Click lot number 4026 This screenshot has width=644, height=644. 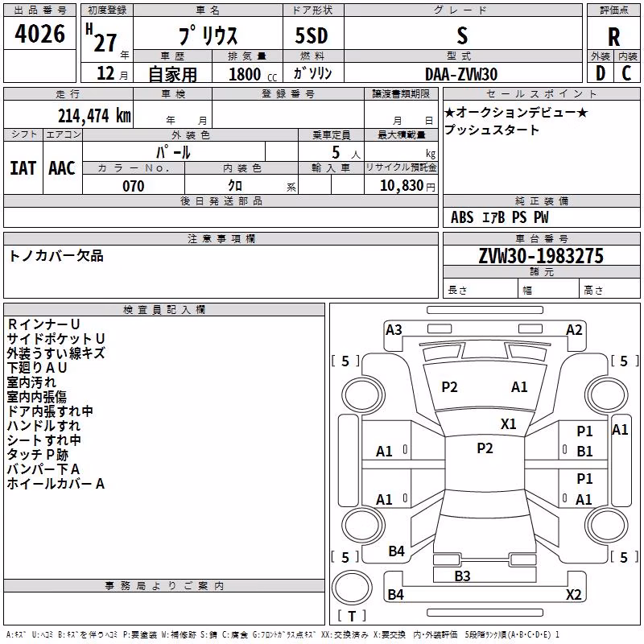(39, 34)
